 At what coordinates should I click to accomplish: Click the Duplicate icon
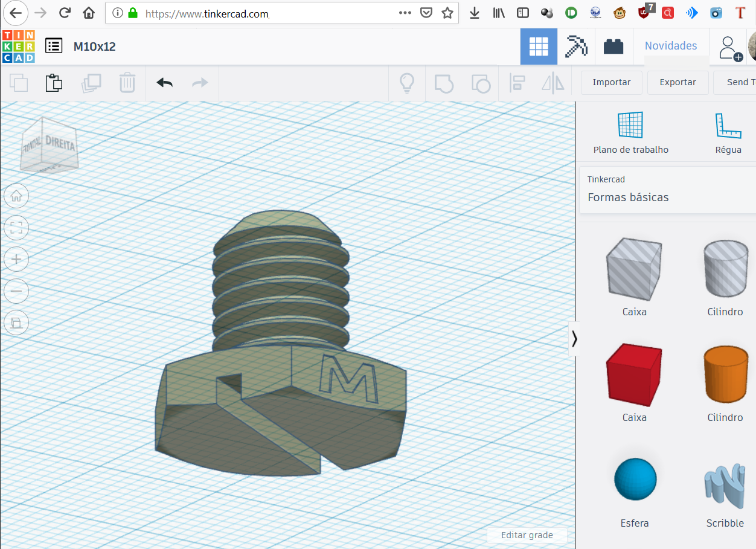91,83
